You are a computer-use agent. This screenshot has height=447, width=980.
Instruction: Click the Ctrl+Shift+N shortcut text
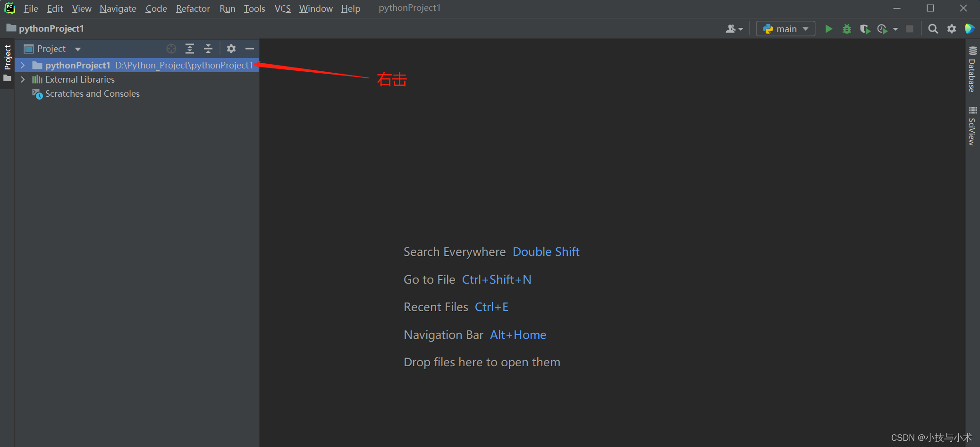coord(497,279)
